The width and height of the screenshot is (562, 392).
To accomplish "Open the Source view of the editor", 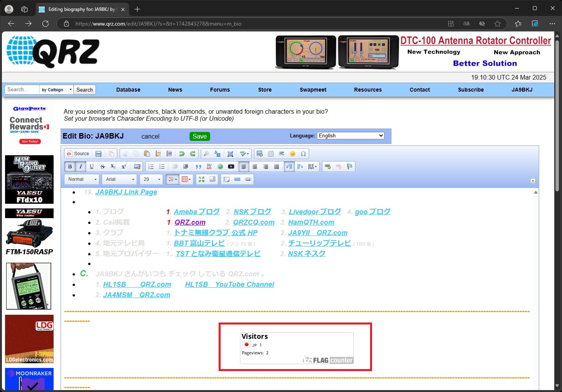I will pos(78,154).
